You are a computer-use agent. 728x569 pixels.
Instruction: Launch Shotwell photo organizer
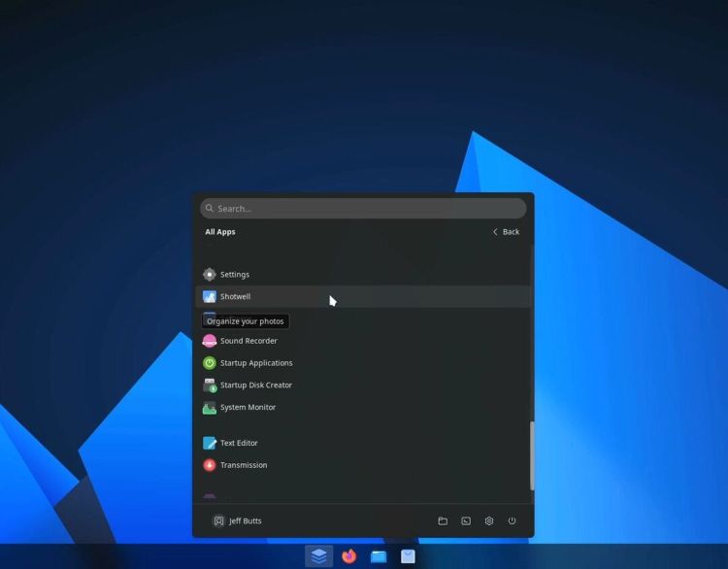coord(235,297)
